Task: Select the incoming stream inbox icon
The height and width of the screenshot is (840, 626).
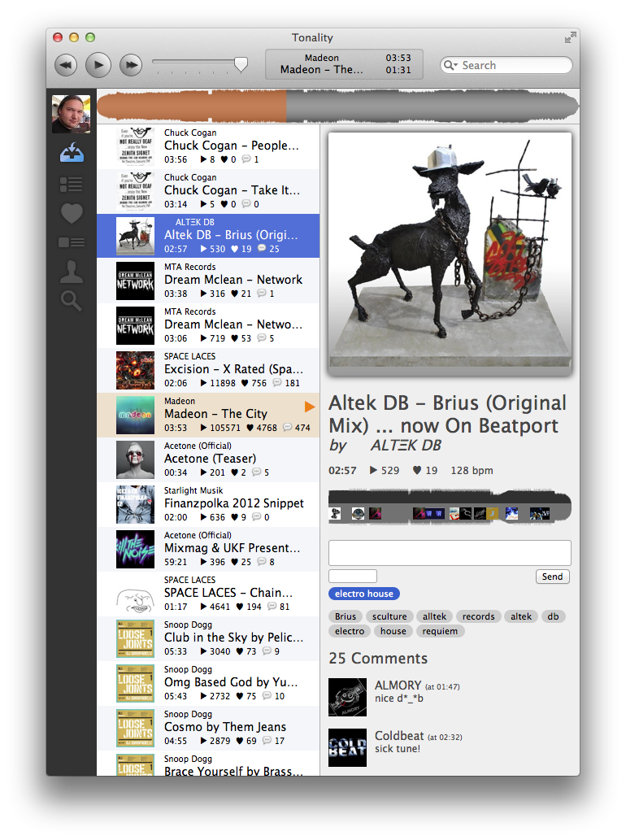Action: (x=72, y=153)
